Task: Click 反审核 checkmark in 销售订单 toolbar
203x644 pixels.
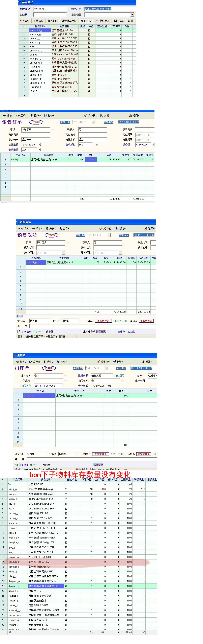Action: [86, 115]
